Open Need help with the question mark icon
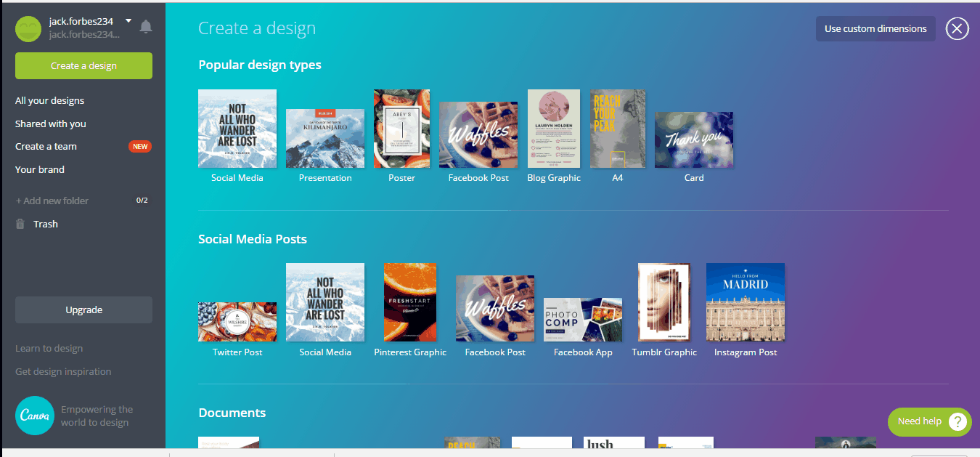The image size is (980, 457). [x=957, y=421]
